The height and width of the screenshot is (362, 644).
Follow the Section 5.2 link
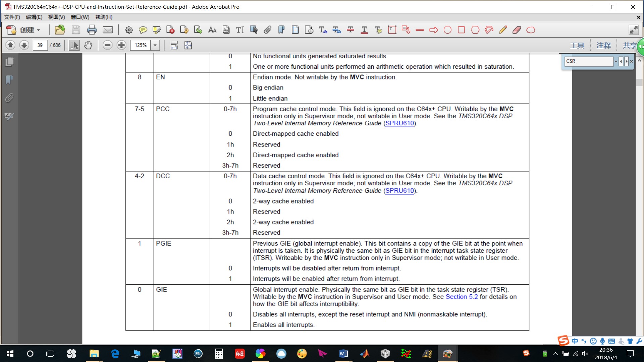tap(462, 297)
